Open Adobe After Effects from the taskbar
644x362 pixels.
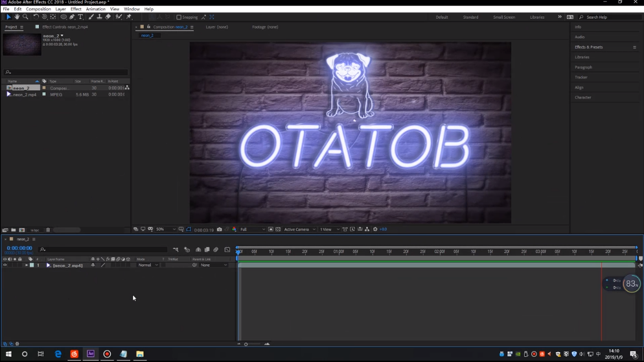[x=91, y=354]
